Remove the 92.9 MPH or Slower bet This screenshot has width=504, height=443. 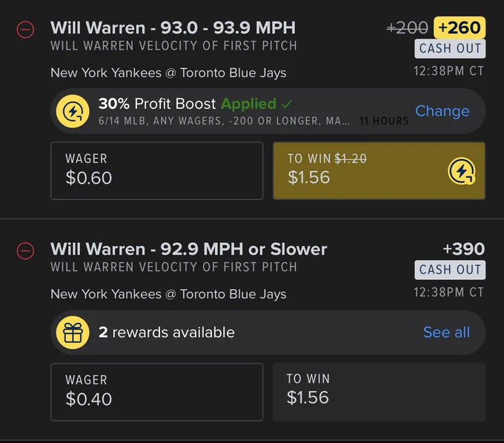[25, 250]
